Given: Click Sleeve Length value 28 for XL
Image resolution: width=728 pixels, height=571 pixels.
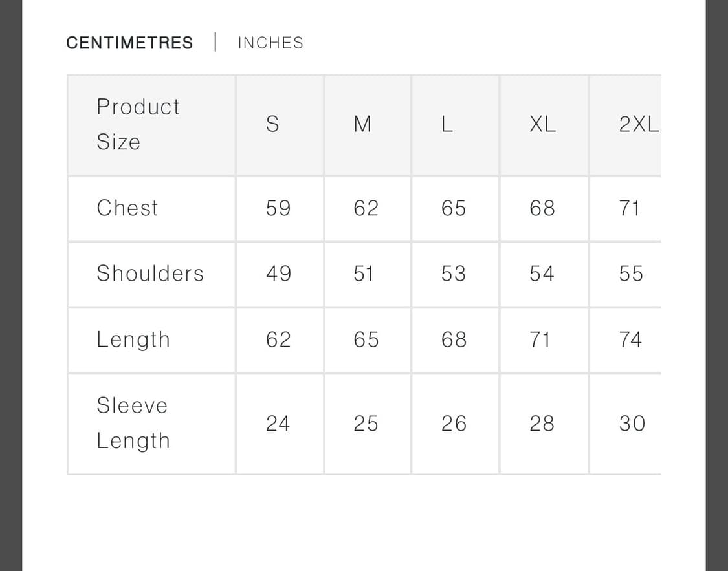Looking at the screenshot, I should point(542,424).
